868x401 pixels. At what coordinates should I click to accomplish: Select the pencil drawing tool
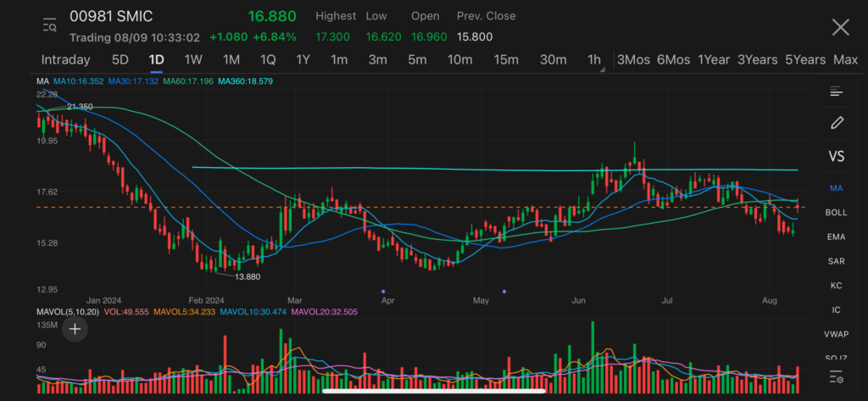coord(837,123)
